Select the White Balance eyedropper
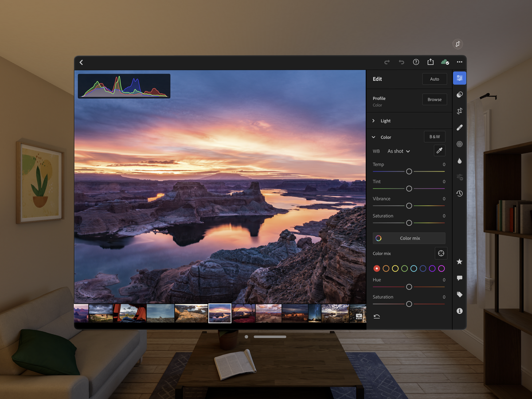Screen dimensions: 532x399 (x=439, y=151)
